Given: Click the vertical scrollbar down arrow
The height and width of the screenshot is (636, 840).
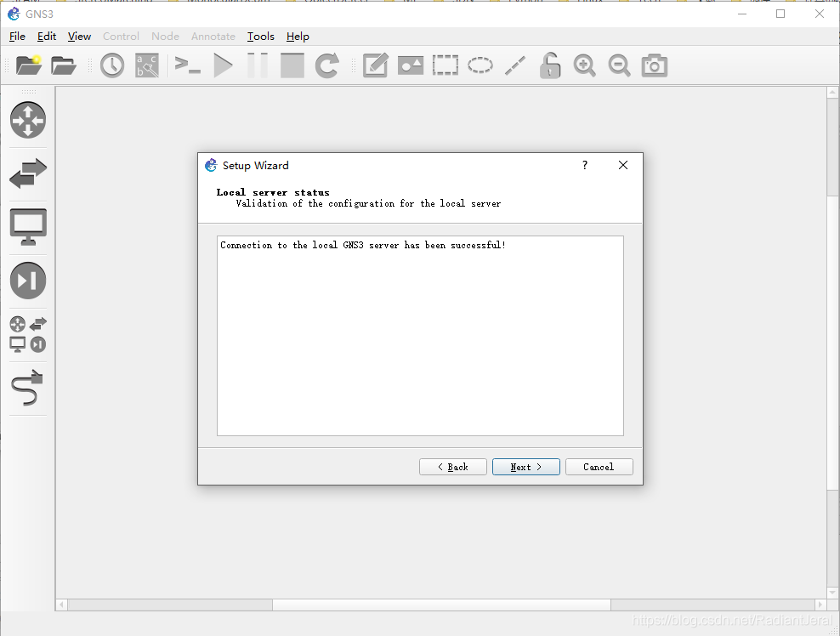Looking at the screenshot, I should [832, 593].
